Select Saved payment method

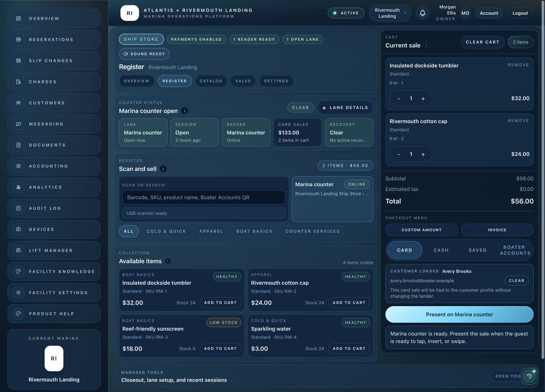click(478, 250)
